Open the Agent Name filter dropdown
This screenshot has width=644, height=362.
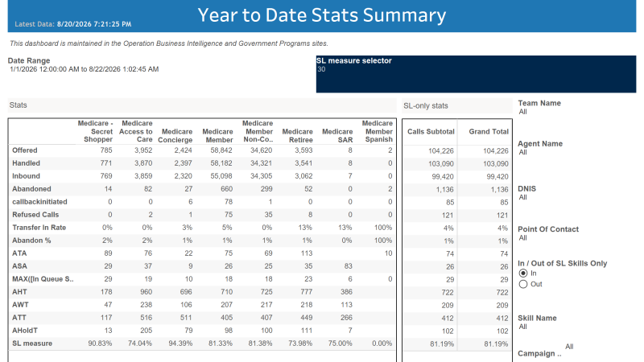522,152
